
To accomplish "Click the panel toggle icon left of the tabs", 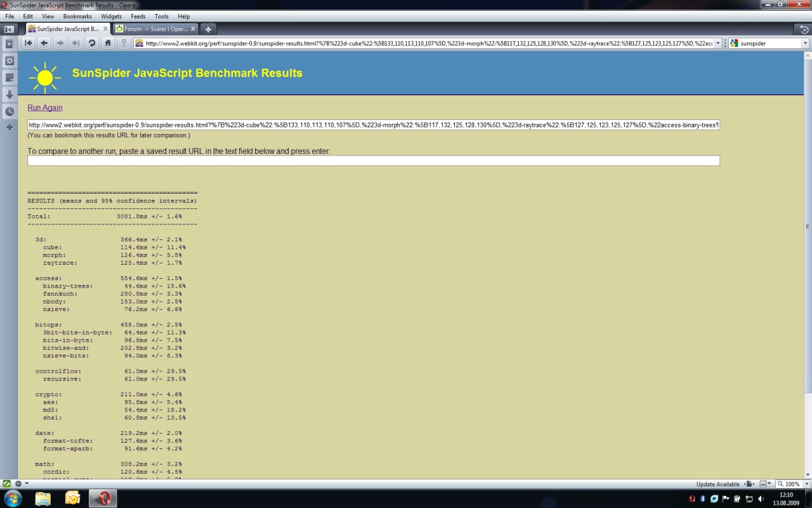I will coord(9,29).
